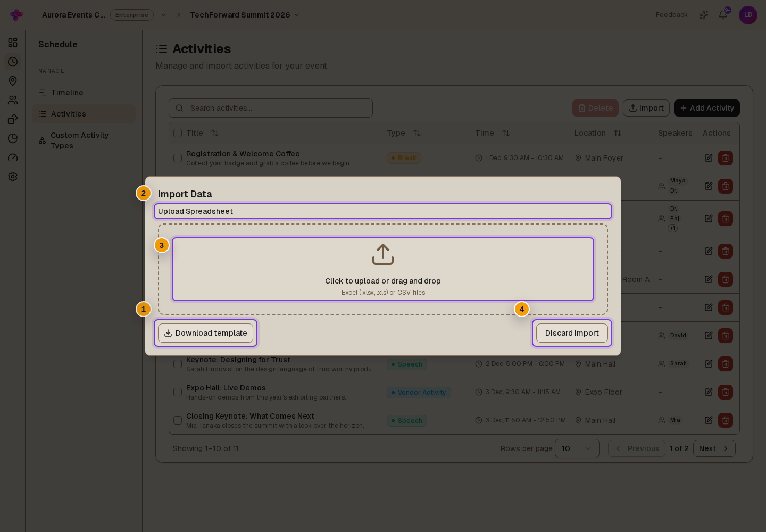
Task: Click the Discard Import button
Action: [572, 333]
